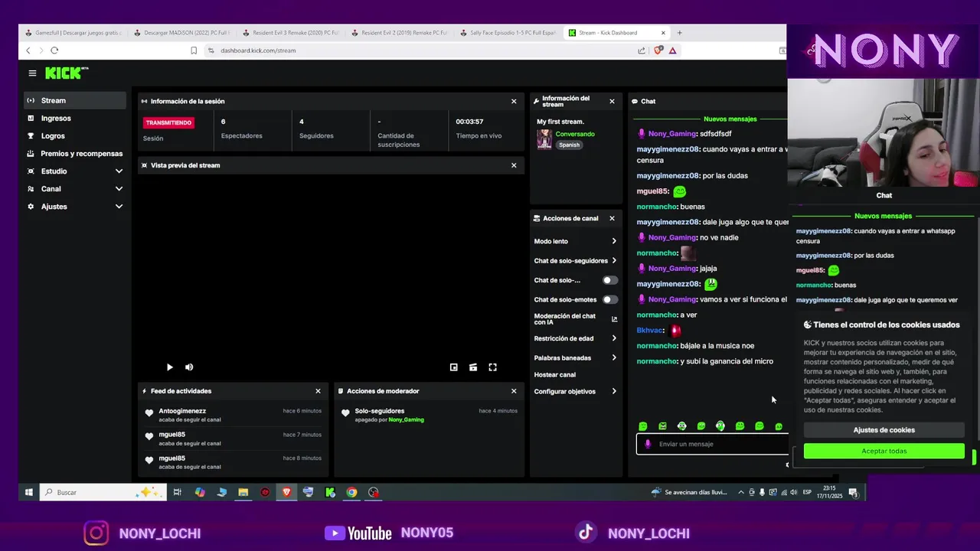Open a new browser tab with plus

679,33
